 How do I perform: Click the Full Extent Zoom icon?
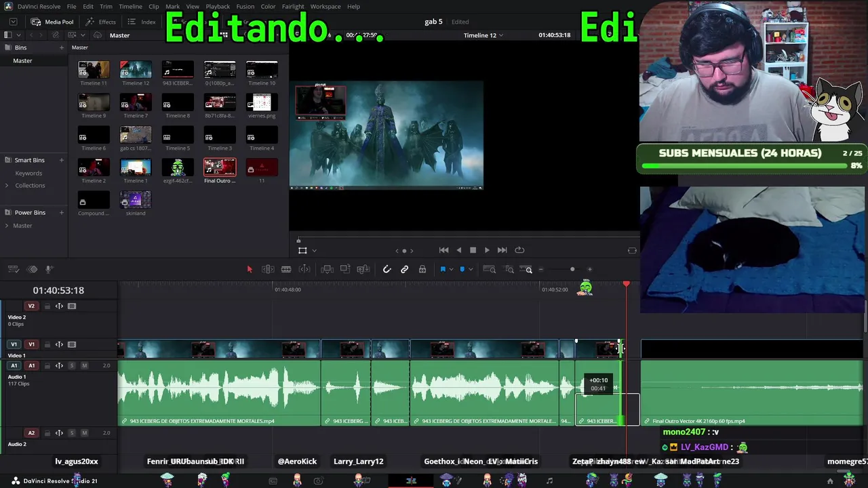coord(489,269)
